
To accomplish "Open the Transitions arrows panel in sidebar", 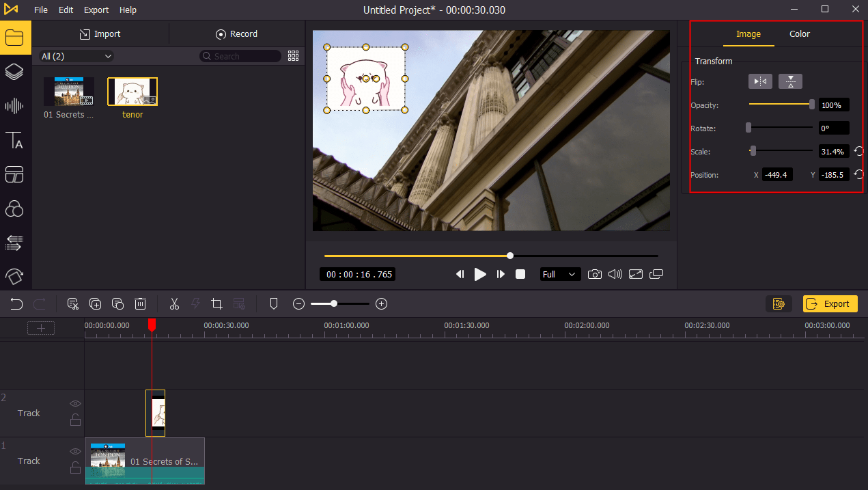I will [x=14, y=243].
